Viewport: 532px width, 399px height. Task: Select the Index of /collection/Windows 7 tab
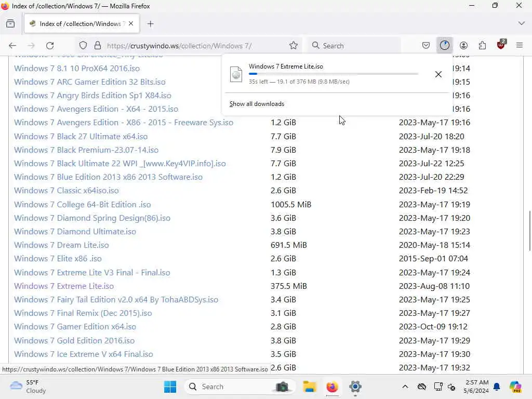click(x=82, y=24)
